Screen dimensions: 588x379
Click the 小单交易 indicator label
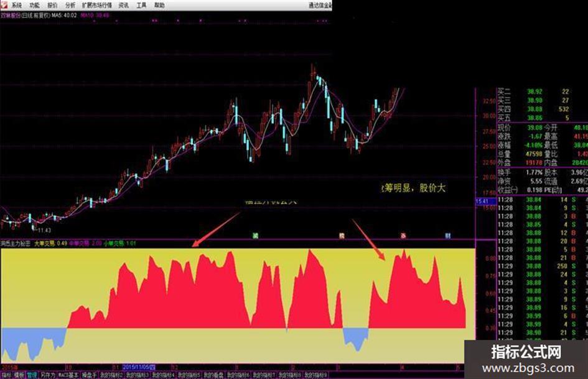pyautogui.click(x=114, y=243)
